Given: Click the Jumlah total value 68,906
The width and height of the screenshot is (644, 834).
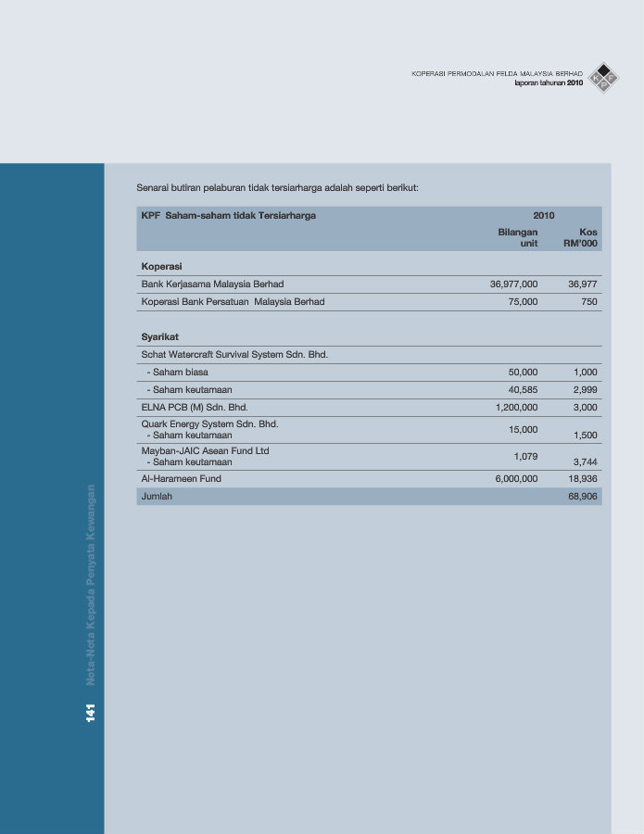Looking at the screenshot, I should click(x=583, y=497).
